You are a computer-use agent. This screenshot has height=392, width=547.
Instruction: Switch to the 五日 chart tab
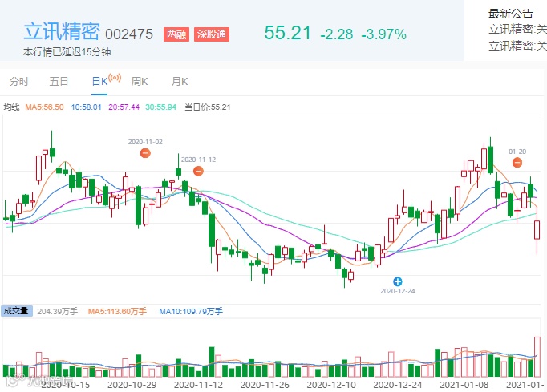59,82
